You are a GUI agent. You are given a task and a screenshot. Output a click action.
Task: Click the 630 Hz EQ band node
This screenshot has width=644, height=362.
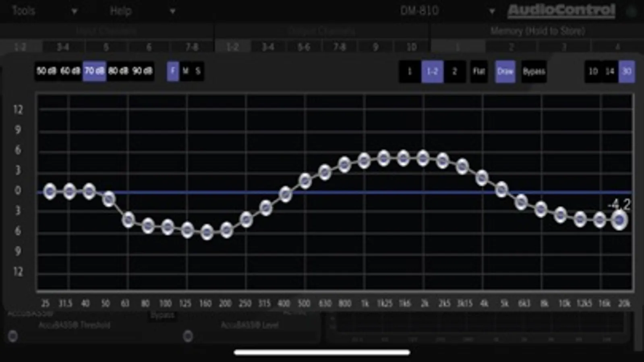pos(325,172)
